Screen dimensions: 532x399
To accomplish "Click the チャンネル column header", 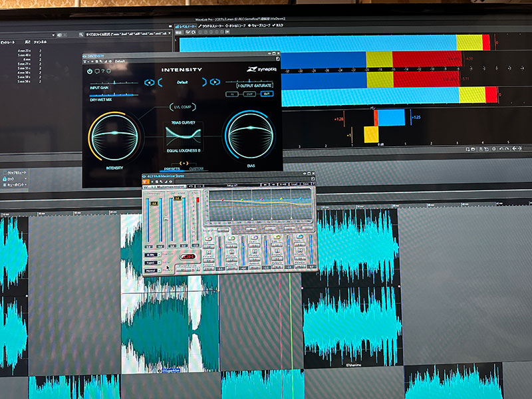I will (41, 42).
